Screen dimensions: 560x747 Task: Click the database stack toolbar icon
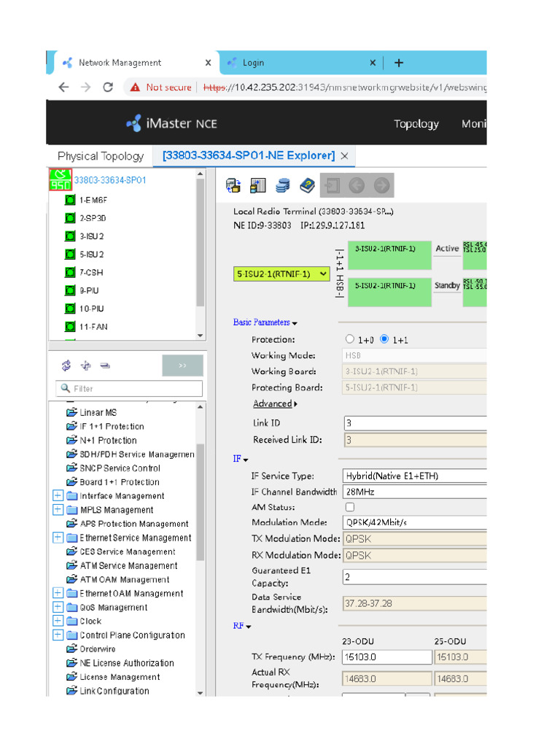[x=282, y=186]
